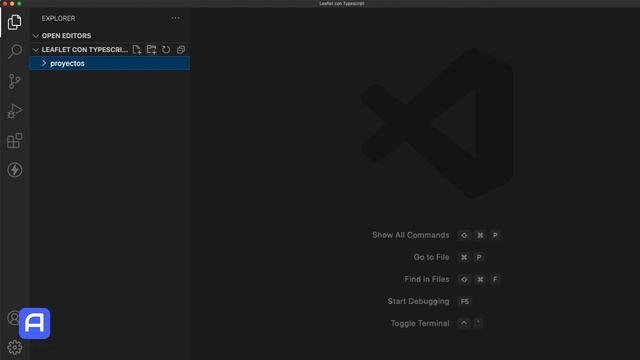640x360 pixels.
Task: Maximize the window with green button
Action: point(19,3)
